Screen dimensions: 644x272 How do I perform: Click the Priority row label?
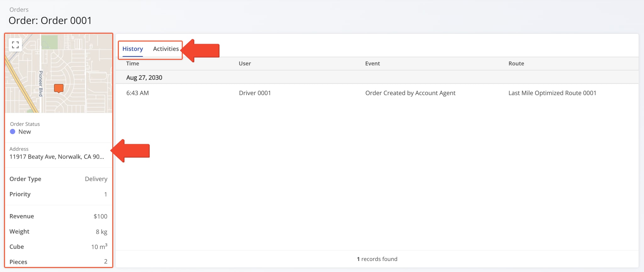(x=20, y=194)
